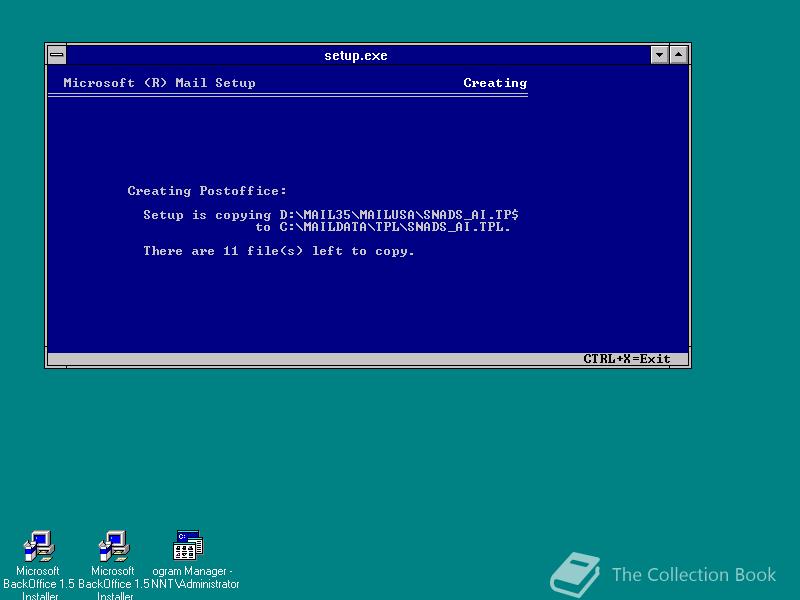Click source path D:\MAIL35\MAILUSA\SNADS_AI.TP$
This screenshot has width=800, height=600.
click(x=399, y=215)
